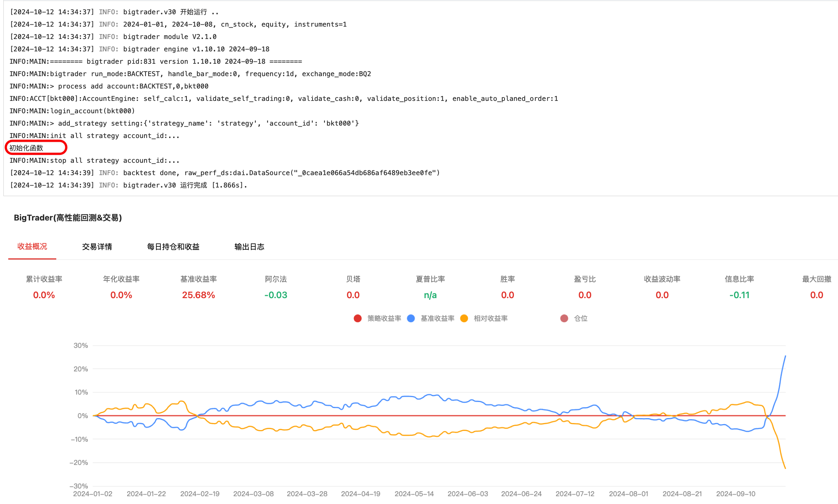
Task: Hide 策略收益率 series via legend label
Action: point(384,318)
